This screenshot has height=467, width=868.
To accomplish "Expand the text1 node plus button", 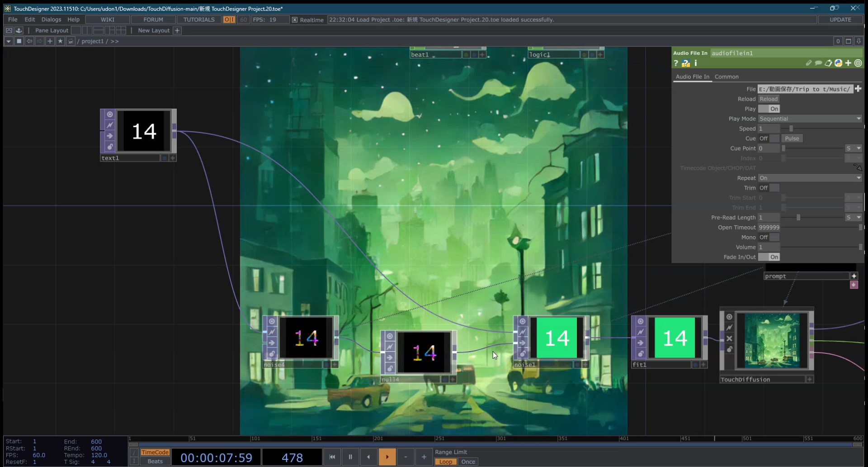I will 172,158.
